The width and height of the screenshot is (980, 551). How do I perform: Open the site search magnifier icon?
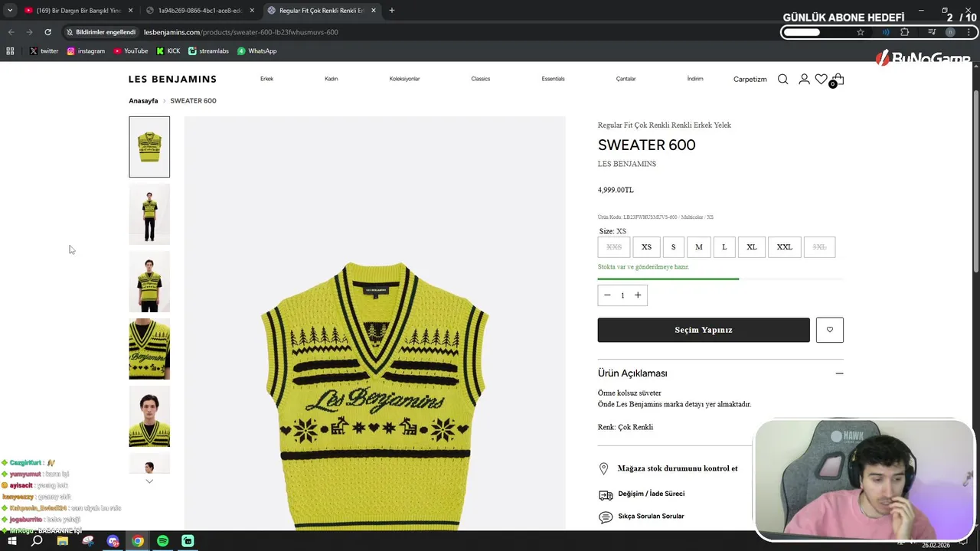[x=782, y=79]
